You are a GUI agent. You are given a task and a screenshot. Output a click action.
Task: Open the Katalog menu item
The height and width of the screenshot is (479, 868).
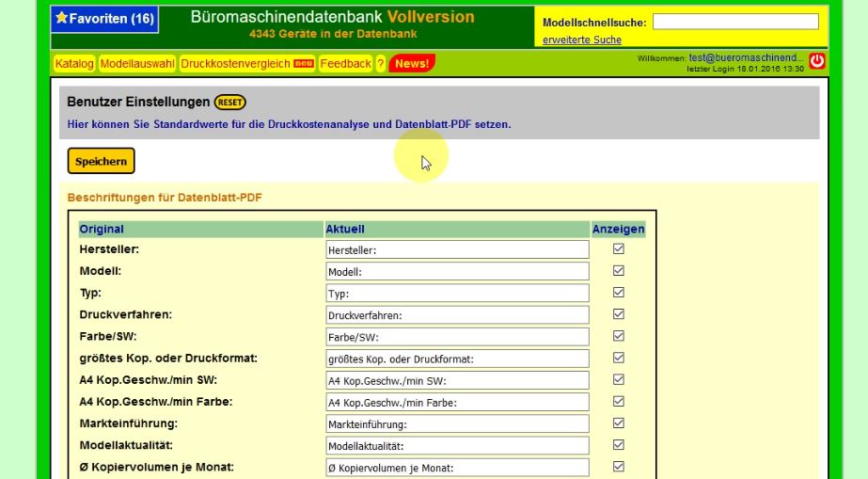point(73,64)
